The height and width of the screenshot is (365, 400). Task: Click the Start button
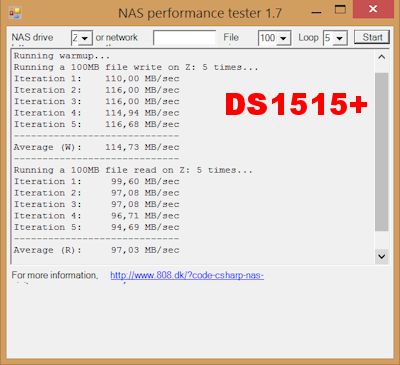[x=372, y=37]
